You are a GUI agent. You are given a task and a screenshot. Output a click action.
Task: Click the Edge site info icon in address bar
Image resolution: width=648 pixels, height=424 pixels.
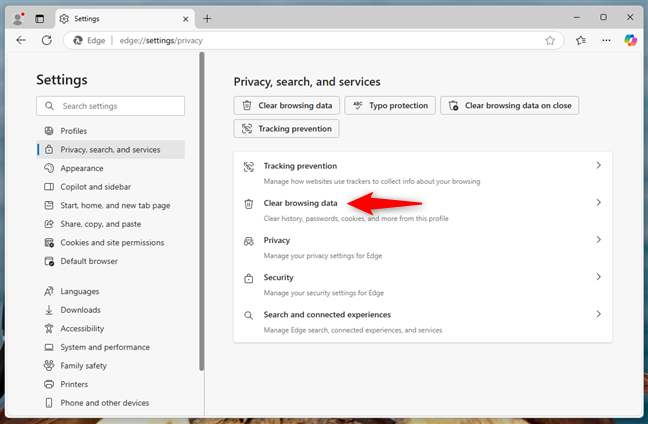(89, 40)
